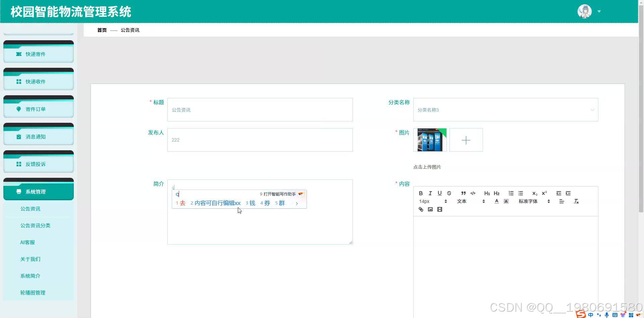Choose IME candidate 券
This screenshot has width=644, height=318.
click(x=265, y=203)
